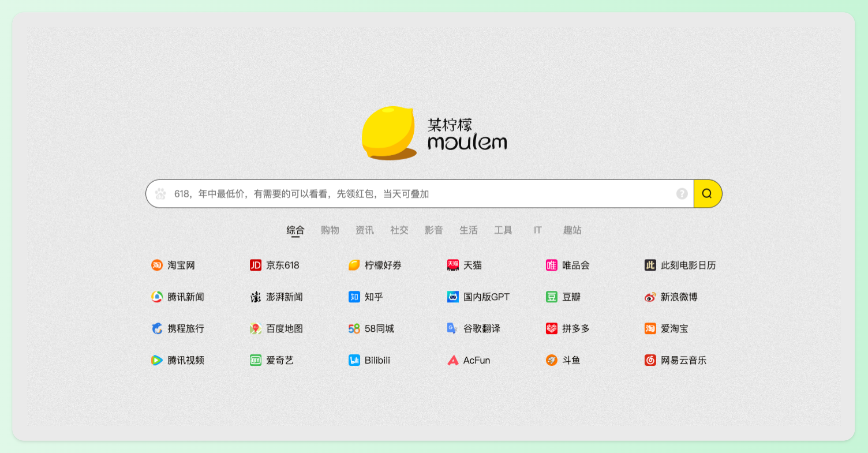Open the 天猫 link
The width and height of the screenshot is (868, 453).
[473, 265]
